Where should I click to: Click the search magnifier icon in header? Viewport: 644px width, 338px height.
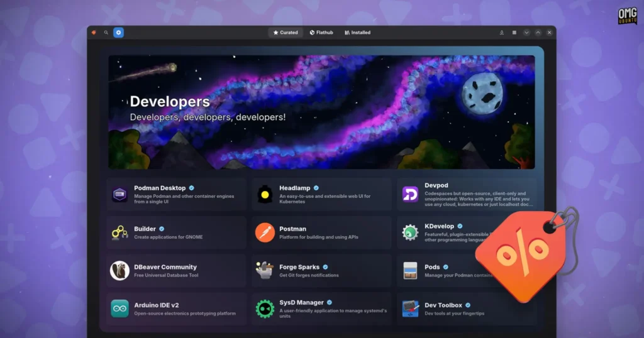tap(106, 32)
